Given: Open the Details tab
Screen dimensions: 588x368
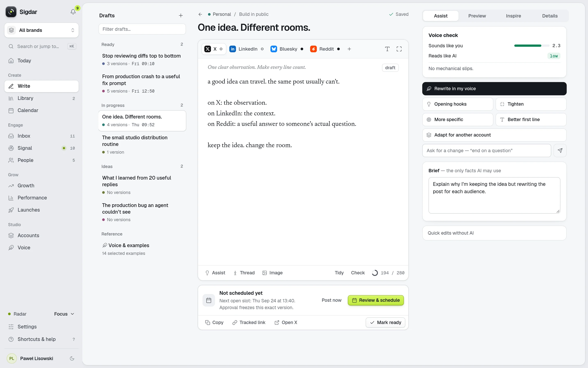Looking at the screenshot, I should coord(550,16).
